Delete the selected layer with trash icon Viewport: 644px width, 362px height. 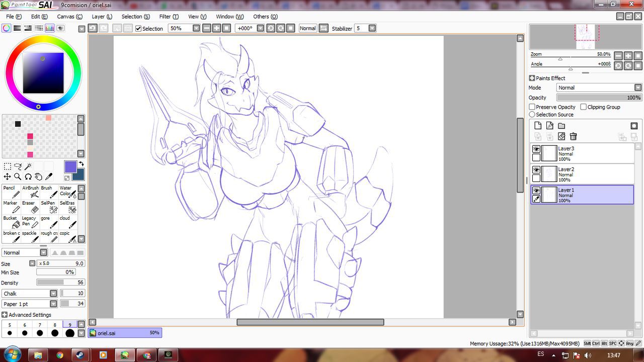coord(573,136)
